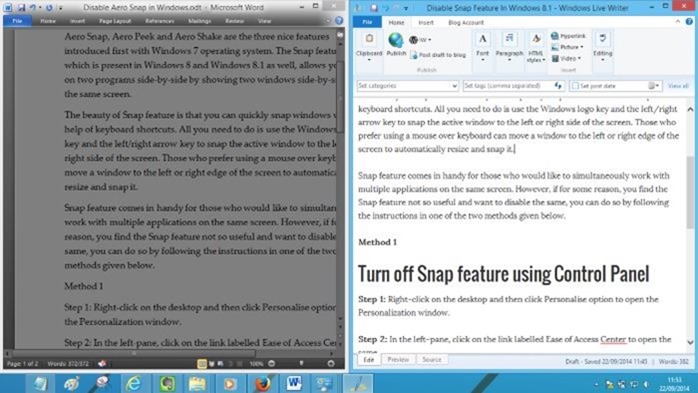Screen dimensions: 698x393
Task: Click Word zoom in plus button
Action: (331, 364)
